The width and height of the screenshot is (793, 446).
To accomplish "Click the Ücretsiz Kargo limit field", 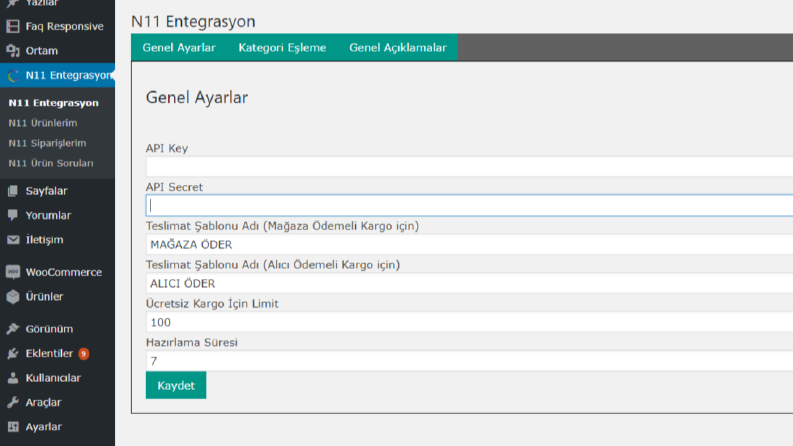I will point(469,322).
